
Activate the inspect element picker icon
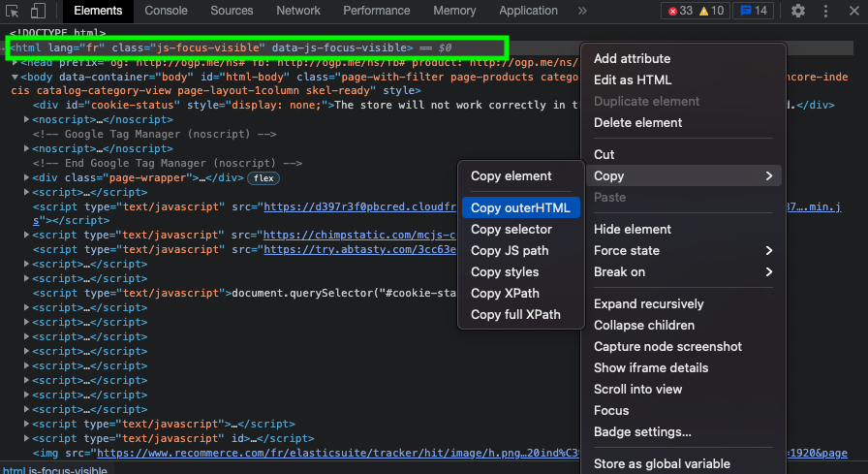pyautogui.click(x=12, y=11)
